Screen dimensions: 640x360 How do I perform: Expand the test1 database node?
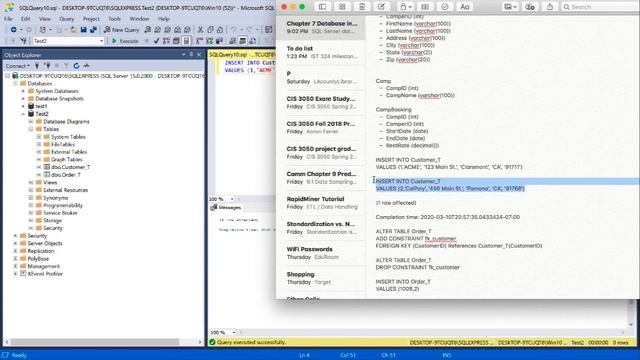click(23, 106)
